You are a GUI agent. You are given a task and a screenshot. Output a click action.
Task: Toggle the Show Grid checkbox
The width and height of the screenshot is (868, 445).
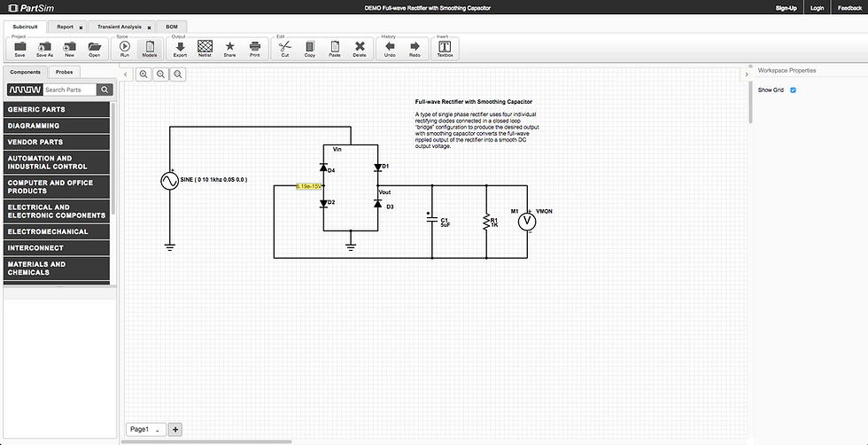794,90
